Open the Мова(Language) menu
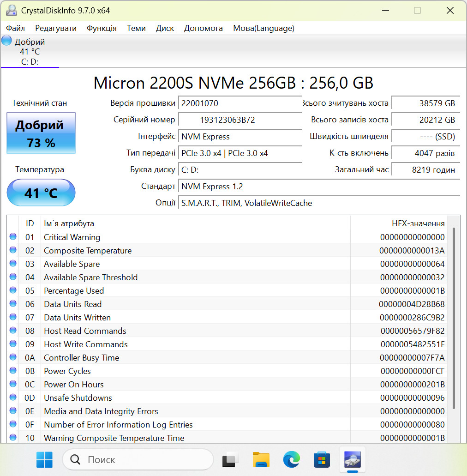Screen dimensions: 467x476 pyautogui.click(x=263, y=28)
